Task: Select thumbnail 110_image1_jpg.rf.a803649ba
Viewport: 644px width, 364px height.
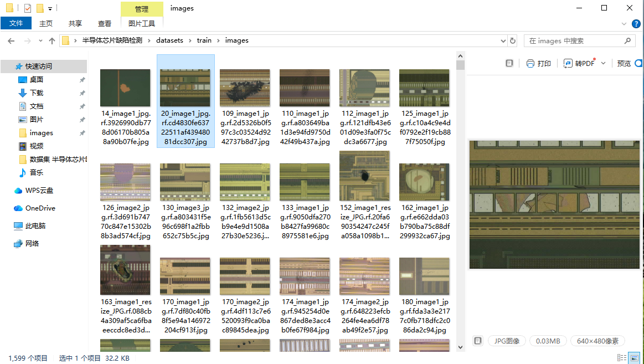Action: (305, 88)
